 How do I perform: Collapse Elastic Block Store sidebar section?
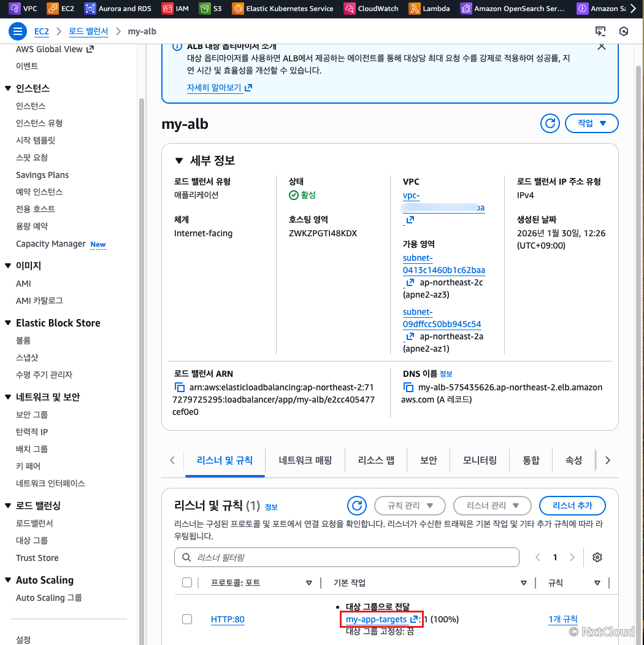[x=8, y=323]
